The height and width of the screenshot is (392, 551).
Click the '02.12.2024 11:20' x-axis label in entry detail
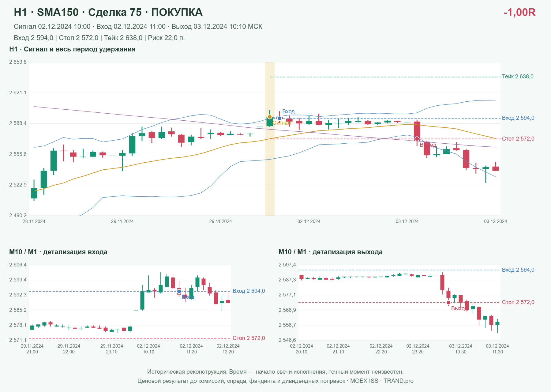191,349
